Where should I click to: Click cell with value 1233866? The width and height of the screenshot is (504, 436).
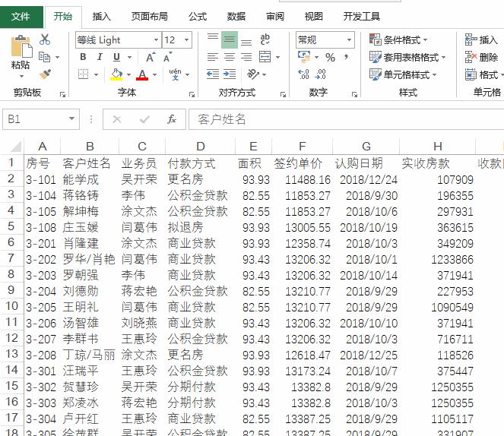[437, 260]
